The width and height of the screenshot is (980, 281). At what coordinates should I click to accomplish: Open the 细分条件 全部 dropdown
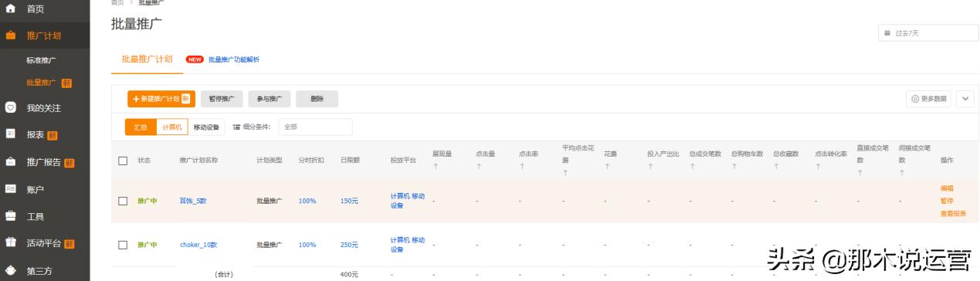pyautogui.click(x=315, y=127)
